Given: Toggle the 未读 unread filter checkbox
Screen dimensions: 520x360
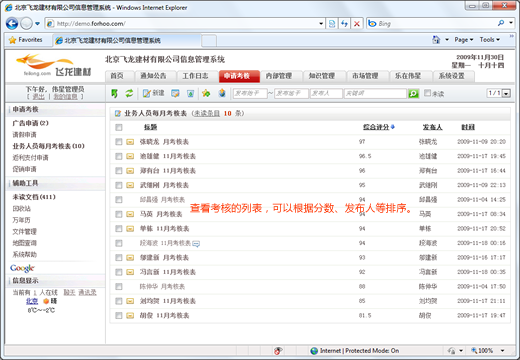Looking at the screenshot, I should tap(427, 93).
